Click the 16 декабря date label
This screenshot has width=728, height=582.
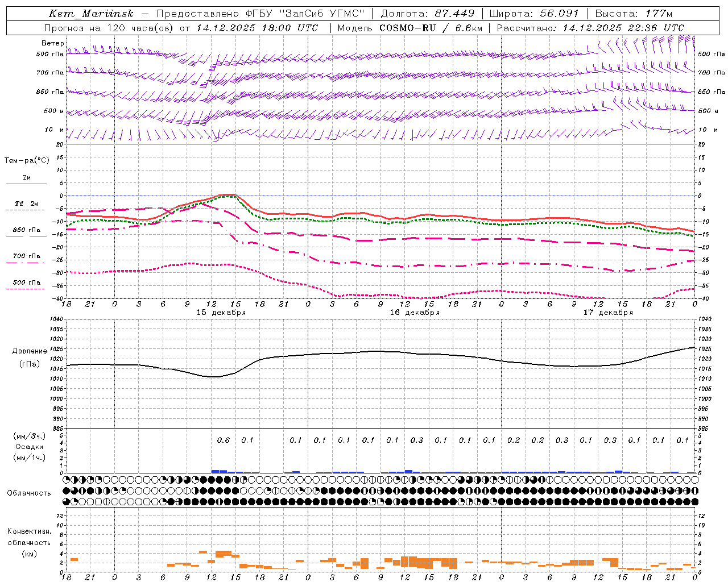point(415,313)
